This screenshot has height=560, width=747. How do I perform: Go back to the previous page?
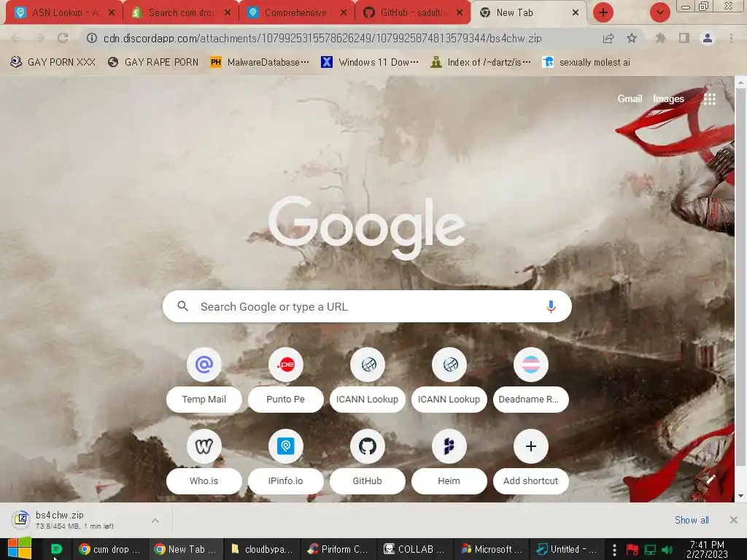pyautogui.click(x=16, y=38)
